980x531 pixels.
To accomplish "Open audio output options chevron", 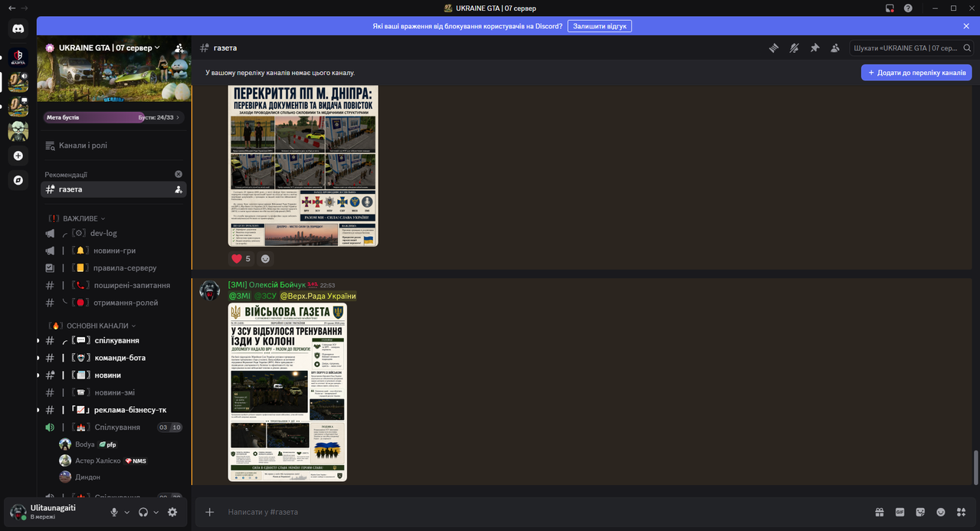I will tap(156, 512).
